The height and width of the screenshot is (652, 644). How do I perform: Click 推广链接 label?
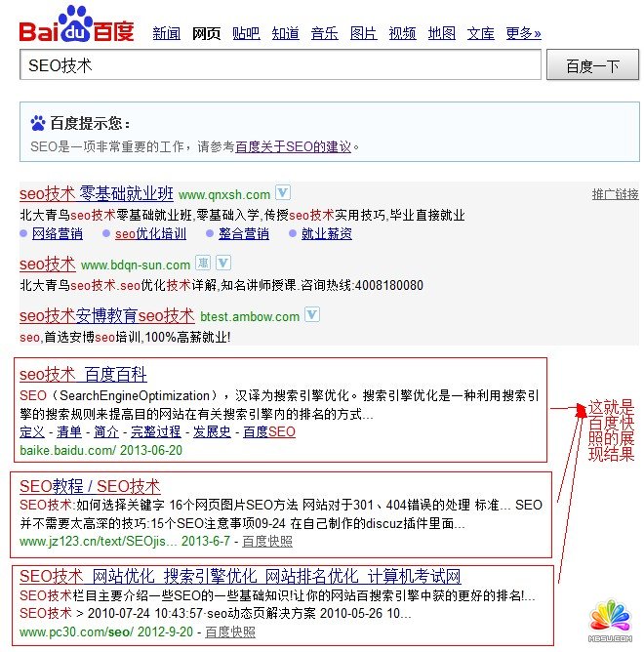click(616, 194)
